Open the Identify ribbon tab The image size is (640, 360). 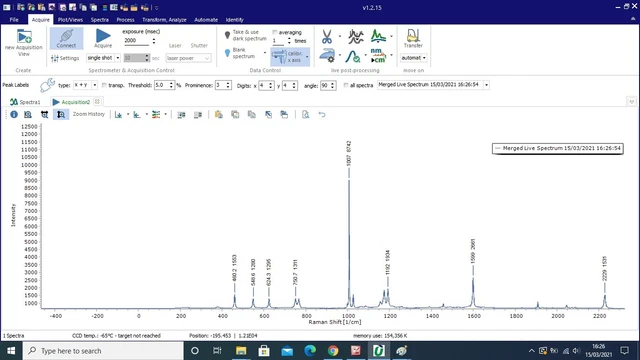[x=234, y=20]
